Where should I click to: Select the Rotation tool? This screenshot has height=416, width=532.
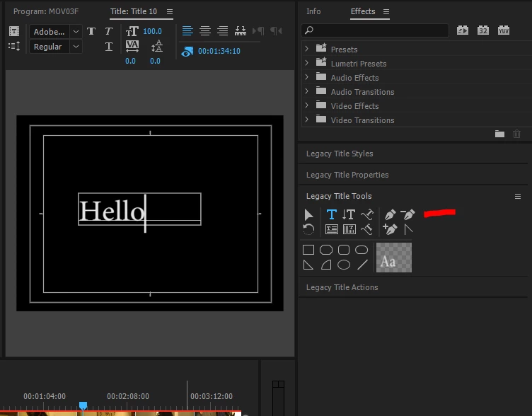(x=308, y=230)
